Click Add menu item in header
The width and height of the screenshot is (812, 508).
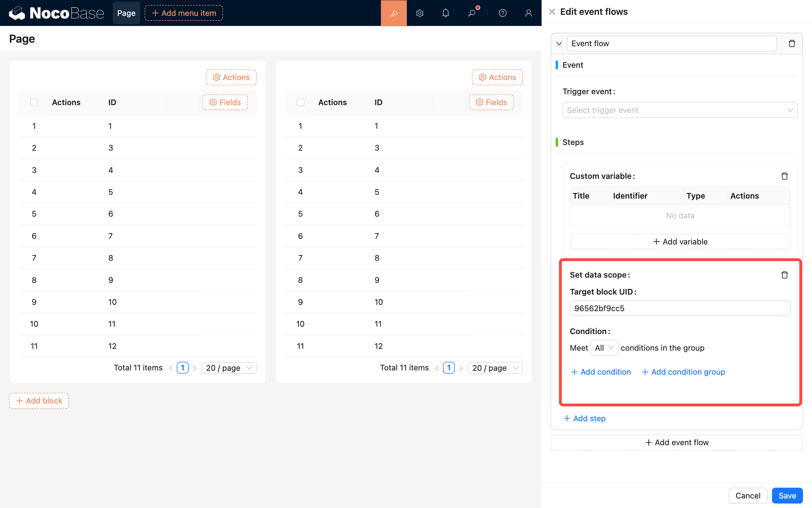click(184, 13)
